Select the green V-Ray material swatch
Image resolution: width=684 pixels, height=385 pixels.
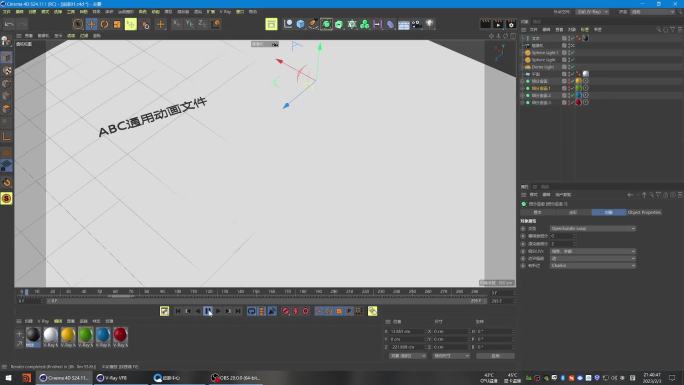pyautogui.click(x=86, y=336)
